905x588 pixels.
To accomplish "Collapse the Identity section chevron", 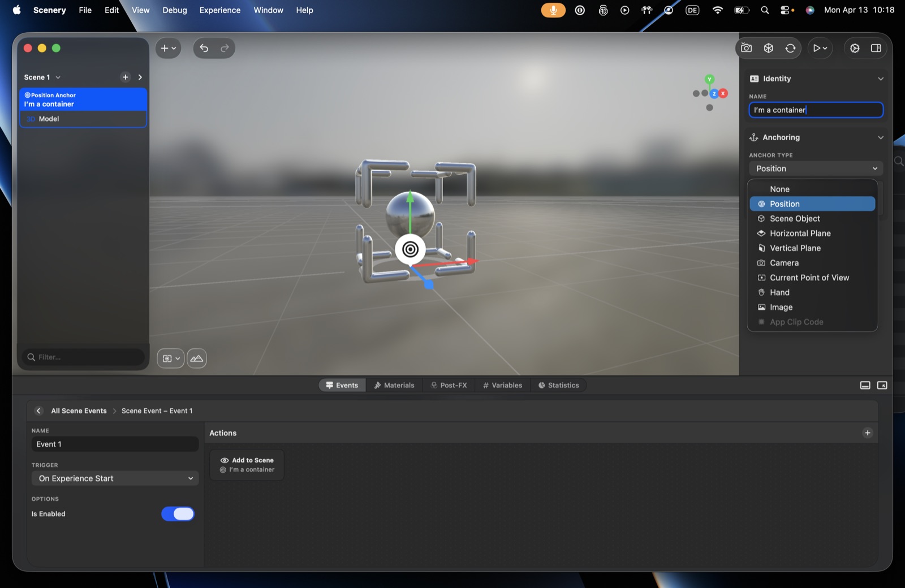I will point(880,79).
